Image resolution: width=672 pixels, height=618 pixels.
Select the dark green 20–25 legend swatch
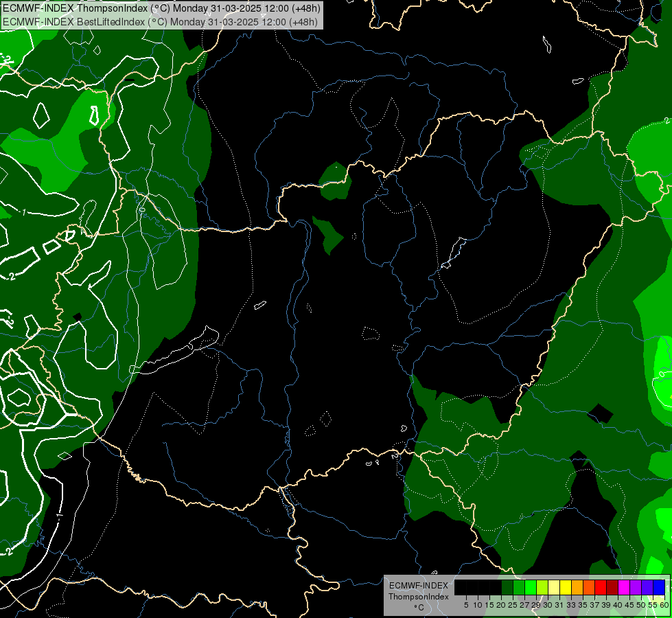click(x=507, y=587)
